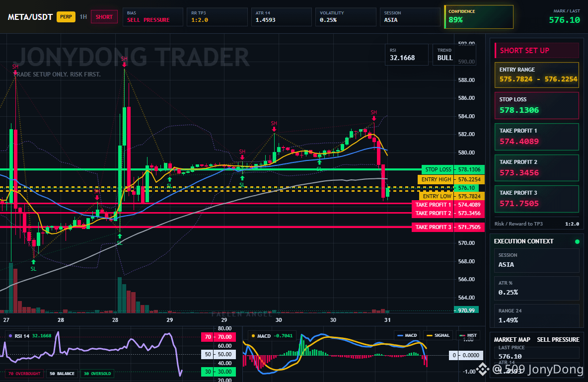Click the green Stop Loss chart level label
Screen dimensions: 588x382
[452, 169]
